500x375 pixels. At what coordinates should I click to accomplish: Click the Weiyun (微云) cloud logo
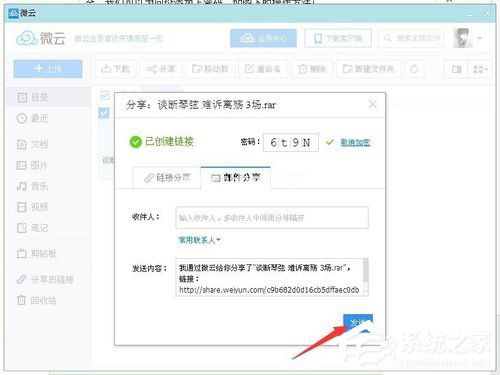click(x=41, y=38)
